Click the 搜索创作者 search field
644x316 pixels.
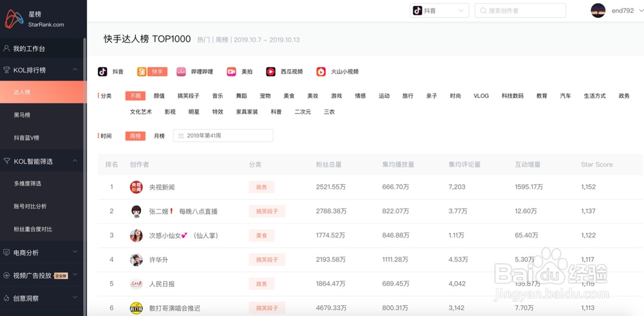pyautogui.click(x=520, y=11)
